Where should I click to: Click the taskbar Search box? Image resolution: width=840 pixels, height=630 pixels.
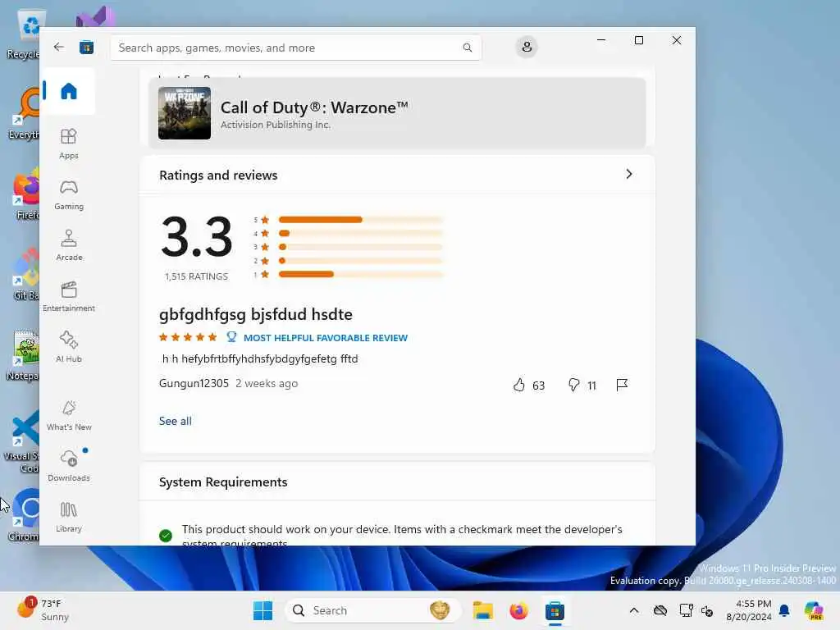[x=372, y=610]
